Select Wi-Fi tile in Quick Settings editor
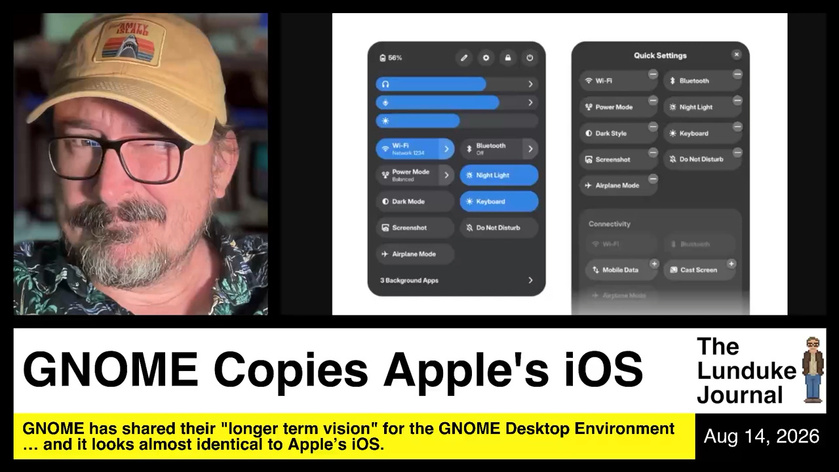 (618, 81)
